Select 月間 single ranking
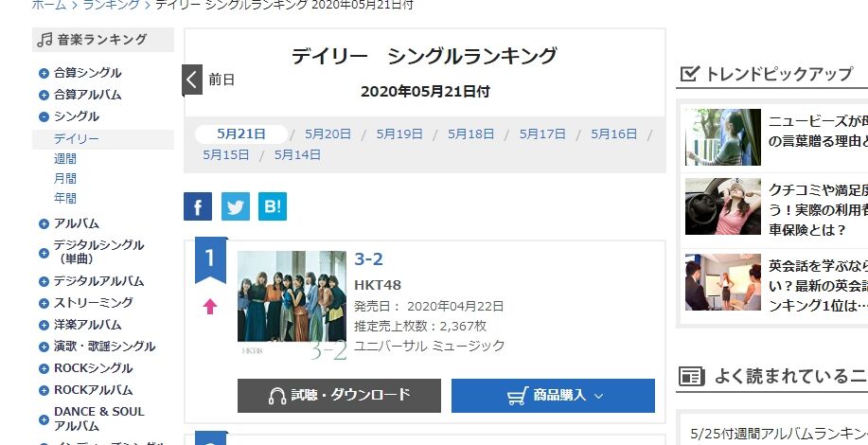 click(64, 179)
